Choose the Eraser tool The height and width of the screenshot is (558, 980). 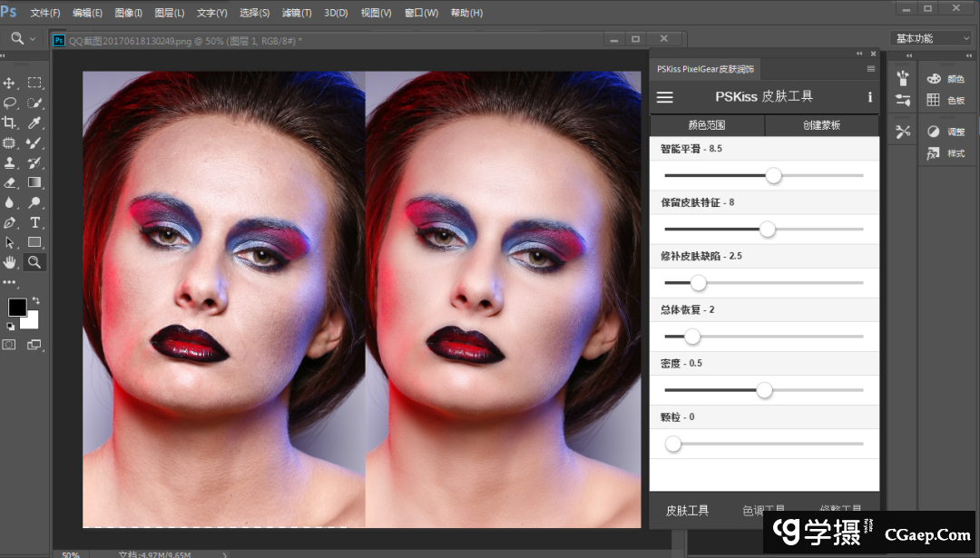[10, 182]
